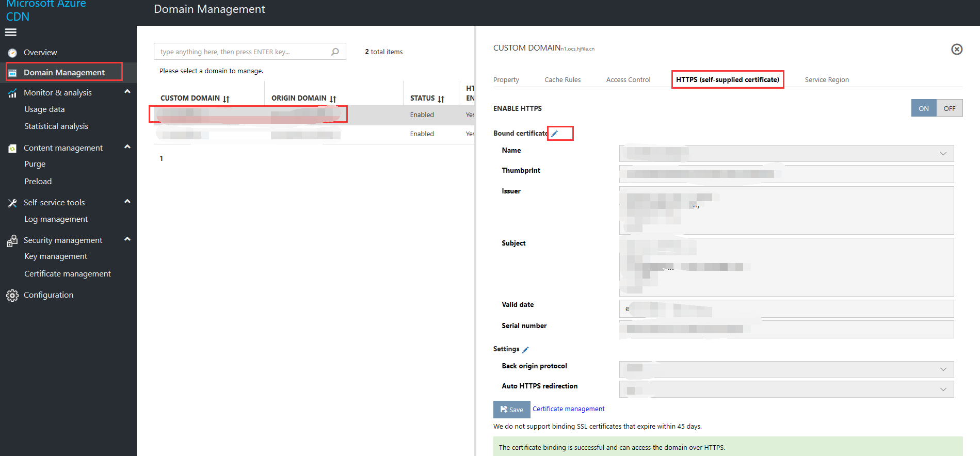Switch to the Access Control tab

click(628, 80)
